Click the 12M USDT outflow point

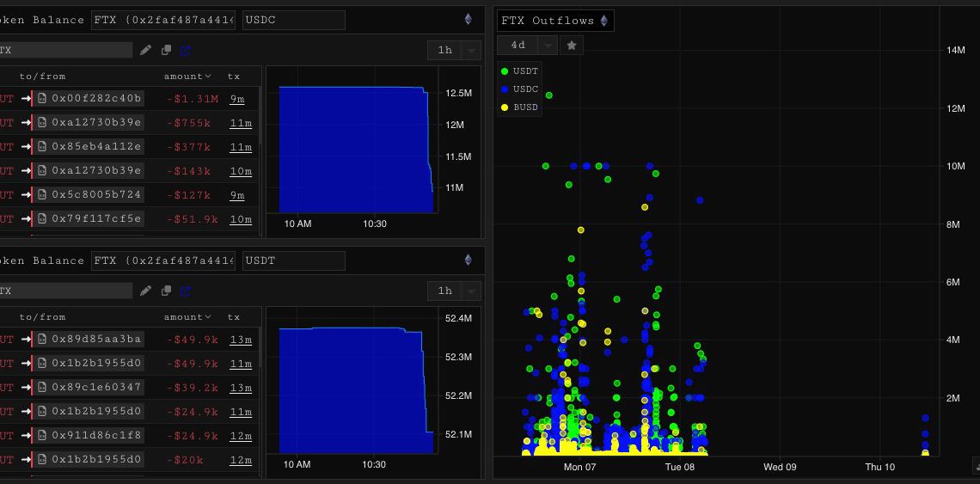[x=548, y=95]
